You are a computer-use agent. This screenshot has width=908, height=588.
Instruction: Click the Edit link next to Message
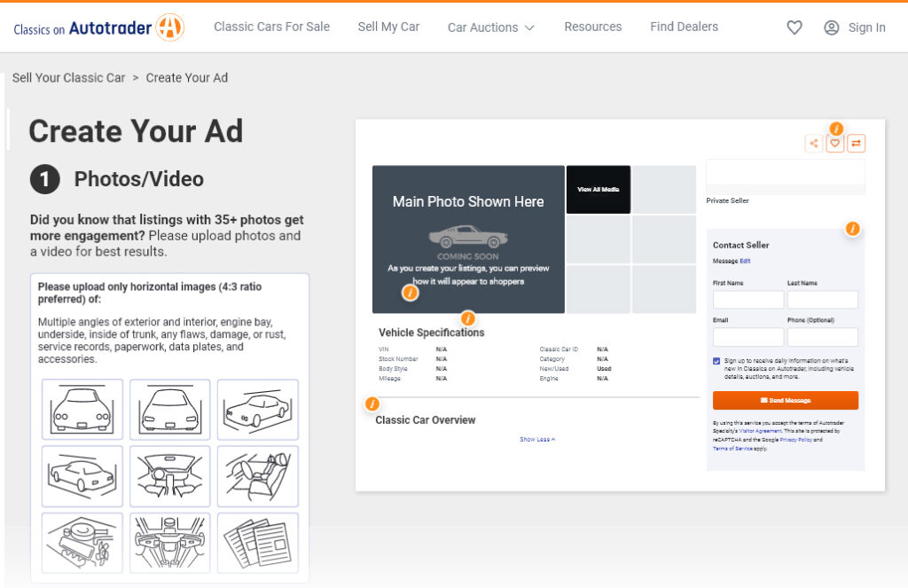pos(745,261)
